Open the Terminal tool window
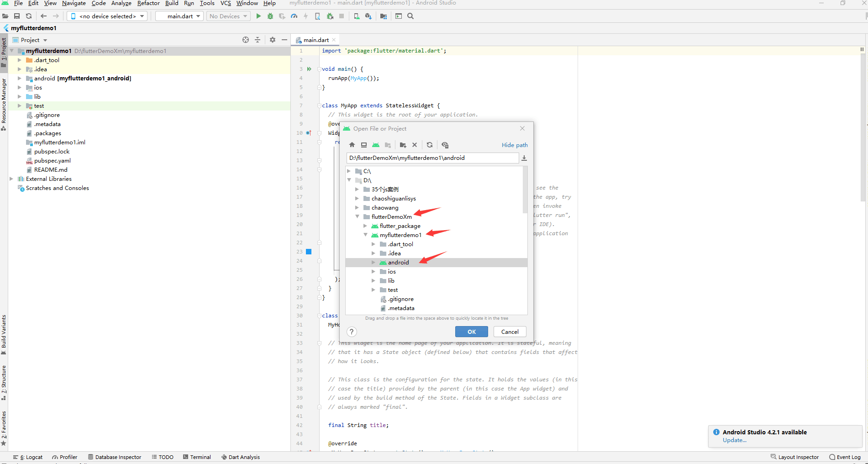This screenshot has width=868, height=464. click(x=197, y=457)
